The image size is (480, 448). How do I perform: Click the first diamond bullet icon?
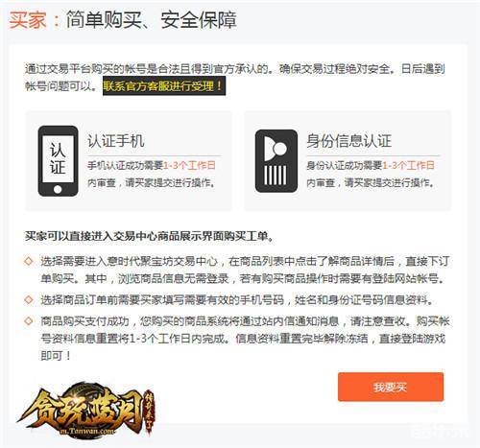point(29,261)
